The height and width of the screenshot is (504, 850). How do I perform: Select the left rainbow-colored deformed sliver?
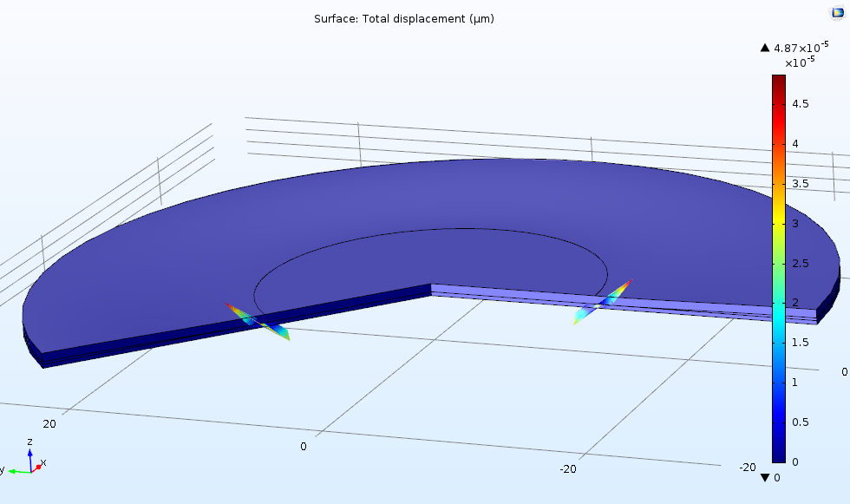coord(258,320)
